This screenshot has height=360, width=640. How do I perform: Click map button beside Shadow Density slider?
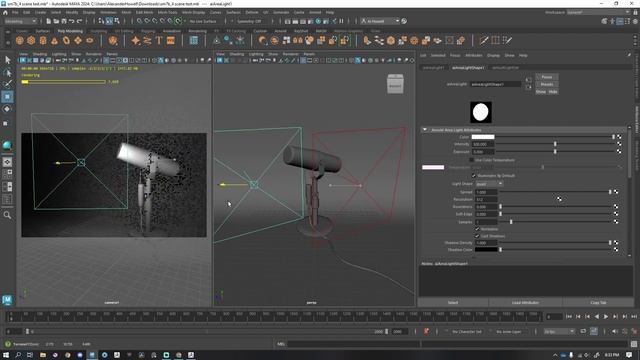pyautogui.click(x=616, y=242)
